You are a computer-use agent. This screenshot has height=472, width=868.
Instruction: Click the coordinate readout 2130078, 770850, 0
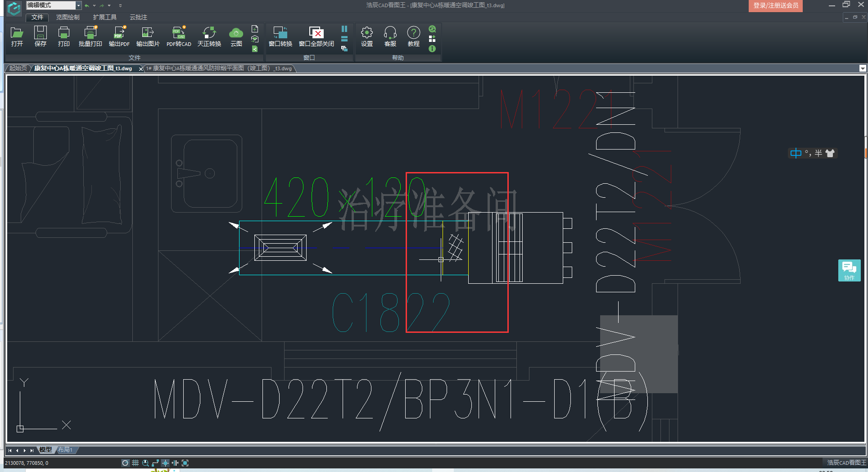(27, 463)
